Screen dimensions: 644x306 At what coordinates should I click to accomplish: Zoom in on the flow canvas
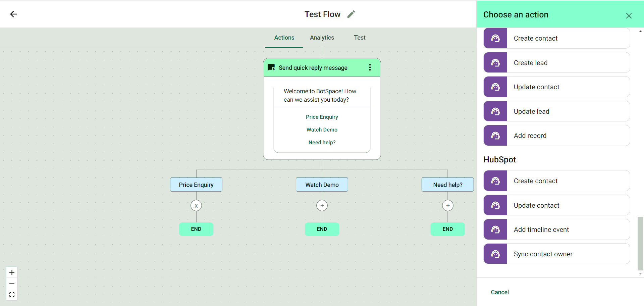tap(12, 272)
